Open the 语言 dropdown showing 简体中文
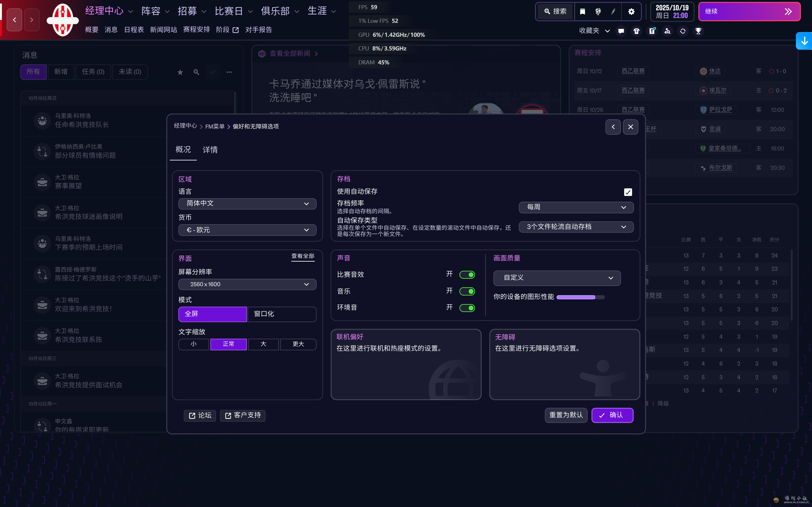 coord(247,203)
